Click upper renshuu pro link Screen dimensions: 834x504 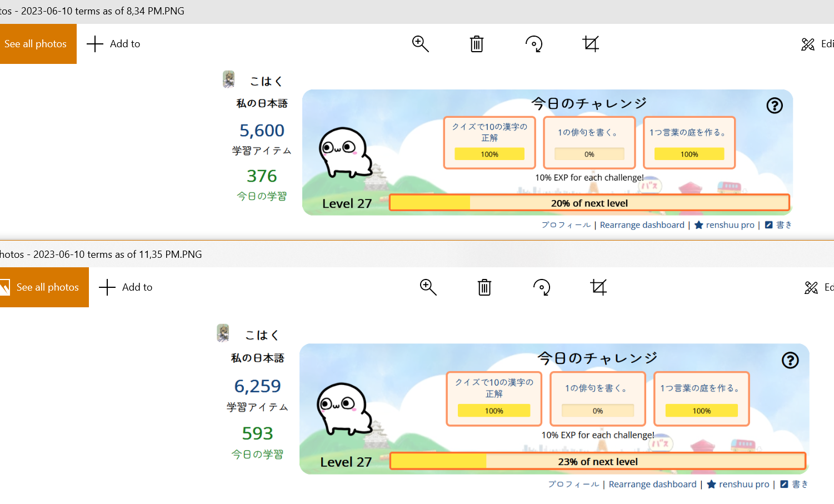725,225
